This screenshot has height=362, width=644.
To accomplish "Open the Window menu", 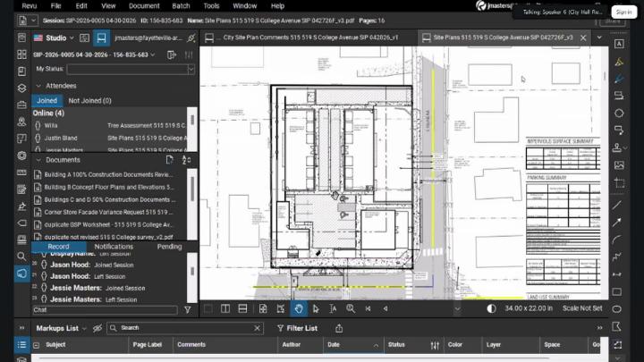I will coord(245,5).
